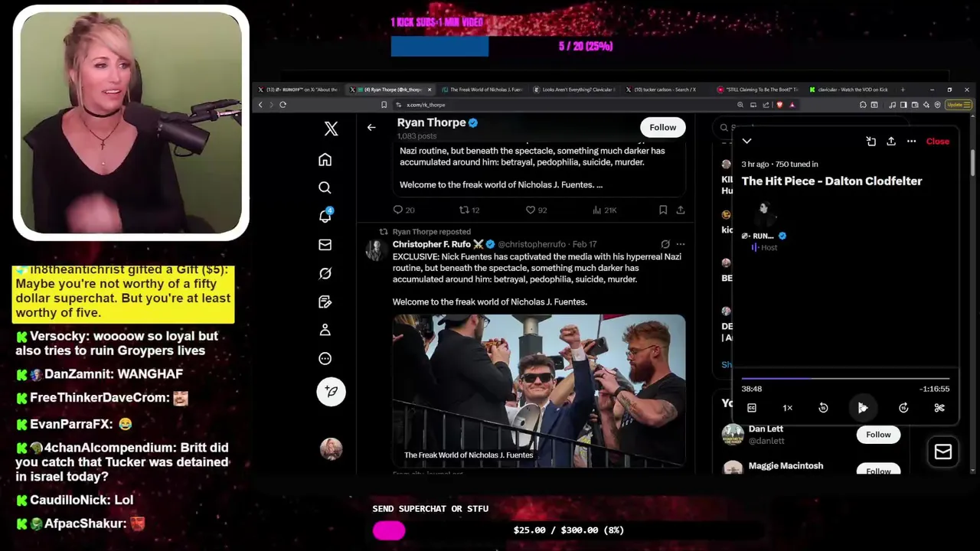Image resolution: width=980 pixels, height=551 pixels.
Task: Open Christopher F. Rufo profile link
Action: click(x=432, y=244)
